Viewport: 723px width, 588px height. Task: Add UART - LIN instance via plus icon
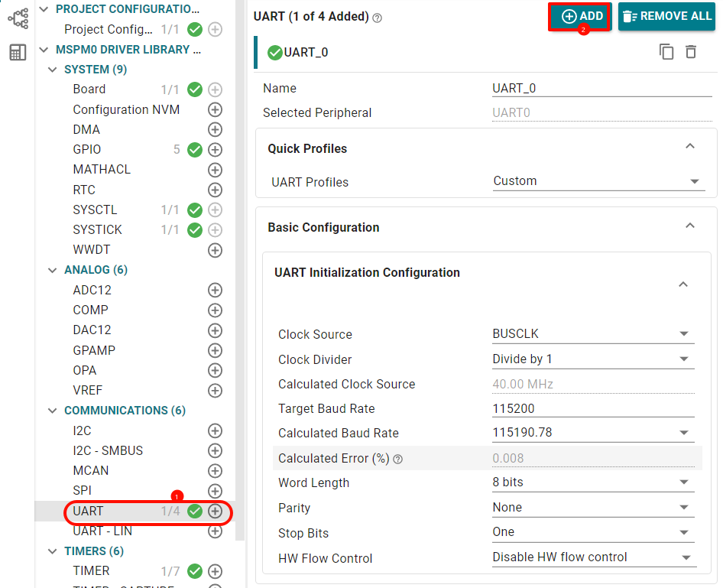point(215,531)
